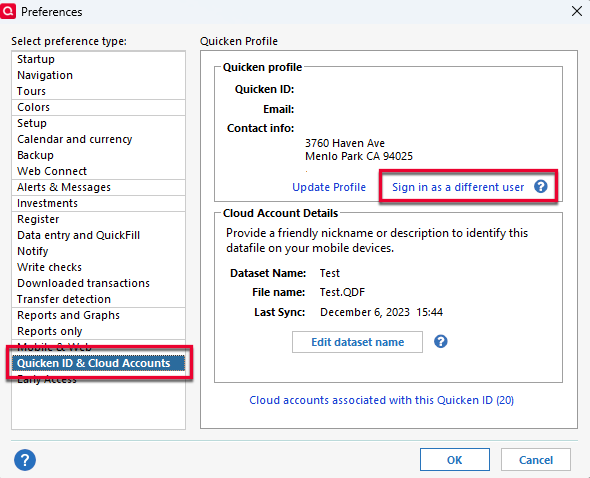Click the Cancel button
Image resolution: width=590 pixels, height=478 pixels.
pyautogui.click(x=535, y=460)
